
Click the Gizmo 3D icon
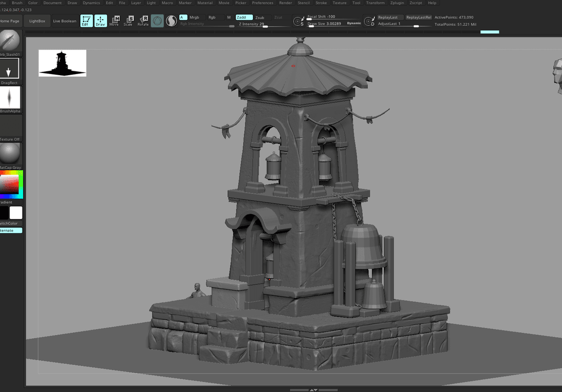pyautogui.click(x=158, y=21)
